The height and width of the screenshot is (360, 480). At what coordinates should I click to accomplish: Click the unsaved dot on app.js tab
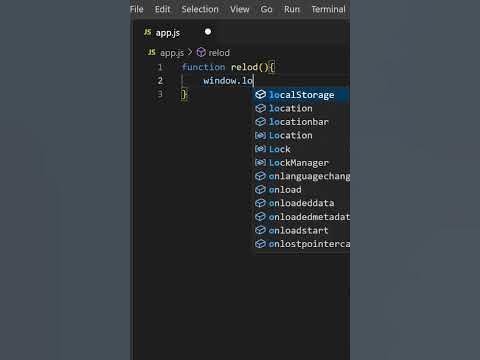pos(208,32)
